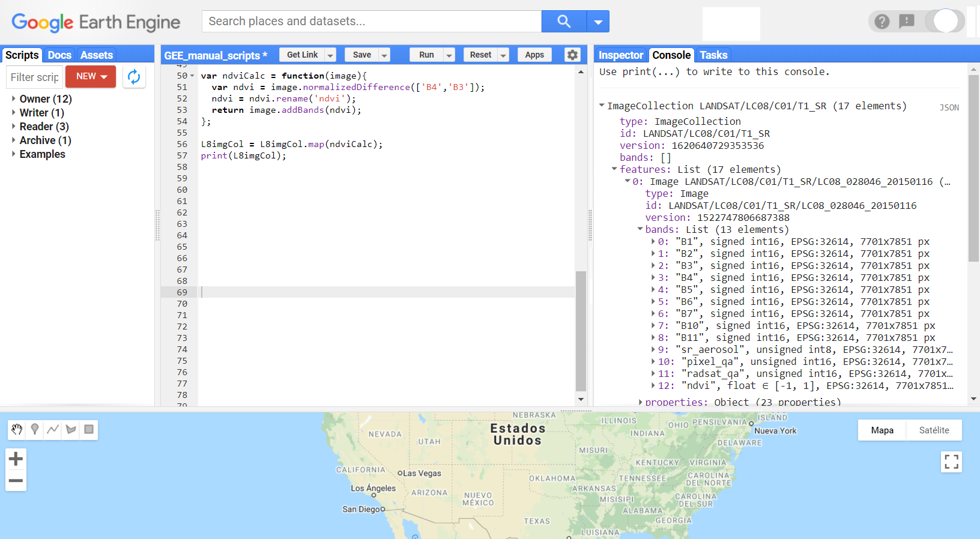Image resolution: width=980 pixels, height=539 pixels.
Task: Open the NEW script dropdown button
Action: click(x=91, y=77)
